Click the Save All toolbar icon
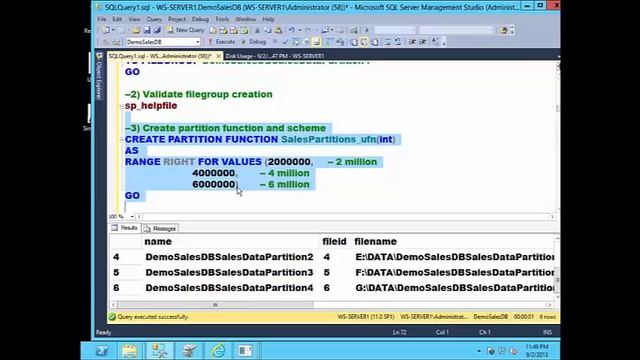This screenshot has height=360, width=640. coord(157,30)
